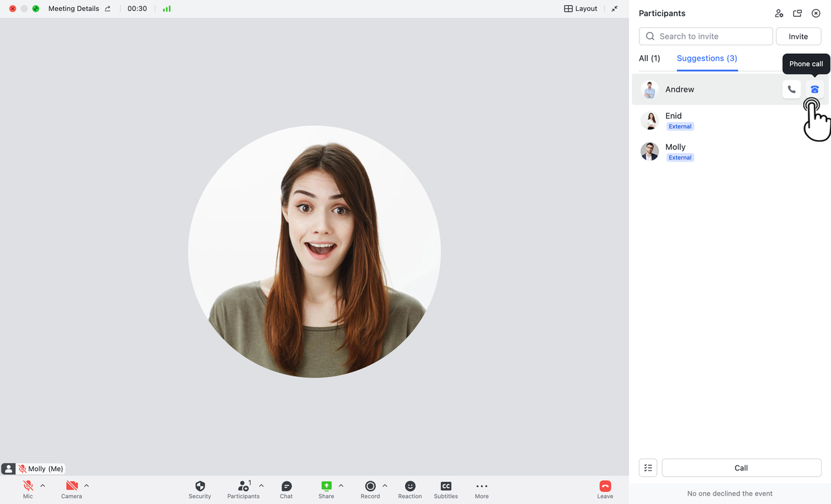The width and height of the screenshot is (831, 504).
Task: Close the Participants panel
Action: coord(816,13)
